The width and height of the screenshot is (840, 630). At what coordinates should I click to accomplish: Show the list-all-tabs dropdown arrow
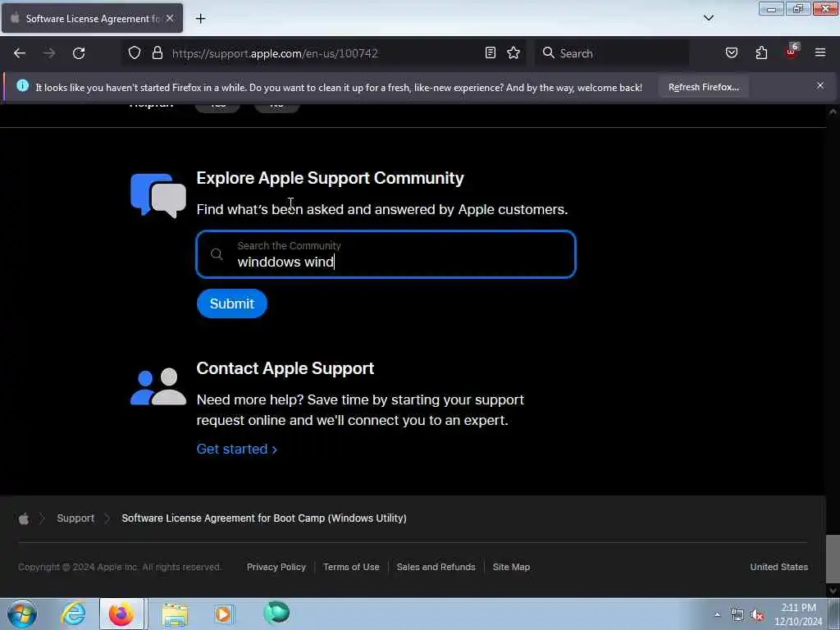coord(708,18)
